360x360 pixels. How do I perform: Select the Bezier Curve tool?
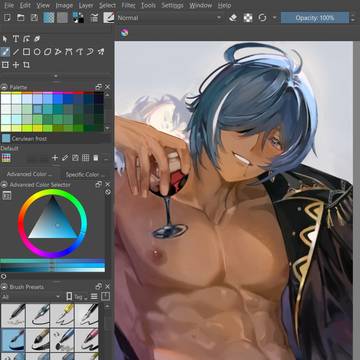tap(69, 52)
